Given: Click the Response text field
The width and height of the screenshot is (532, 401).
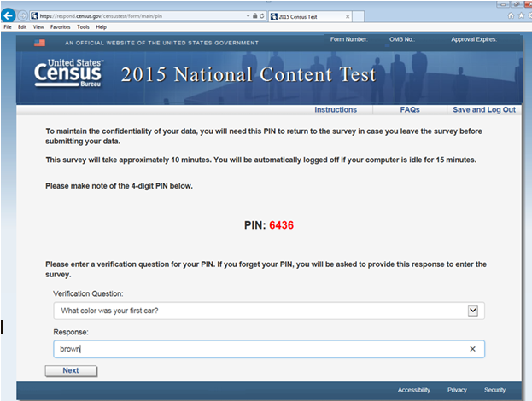Looking at the screenshot, I should [x=269, y=349].
